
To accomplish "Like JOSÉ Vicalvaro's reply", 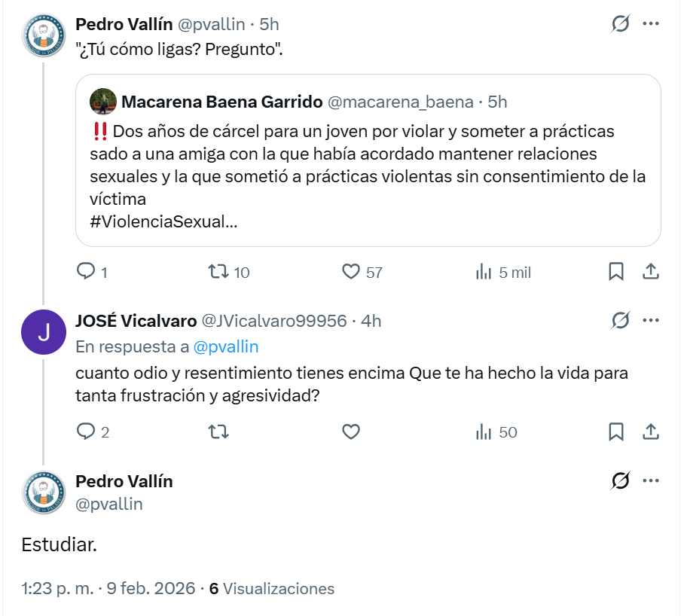I will pos(351,432).
